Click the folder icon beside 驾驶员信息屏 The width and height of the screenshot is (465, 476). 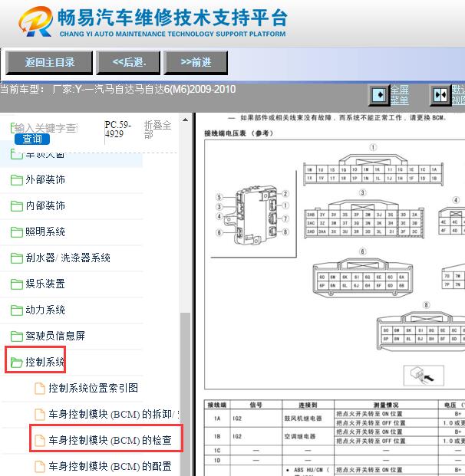pos(17,336)
